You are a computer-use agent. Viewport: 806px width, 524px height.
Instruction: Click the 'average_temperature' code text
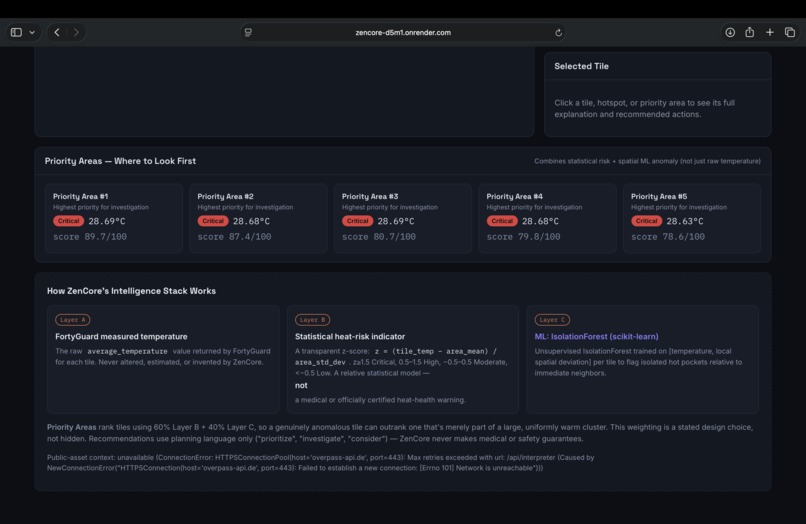127,351
